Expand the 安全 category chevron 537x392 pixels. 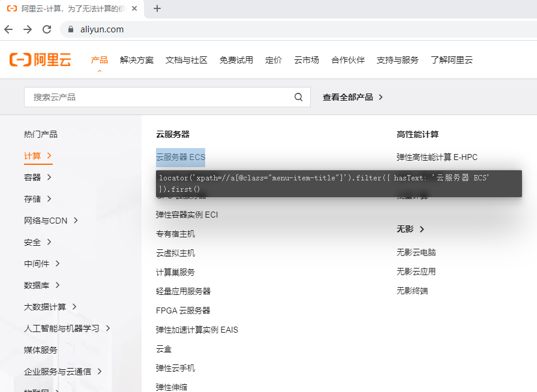point(49,242)
